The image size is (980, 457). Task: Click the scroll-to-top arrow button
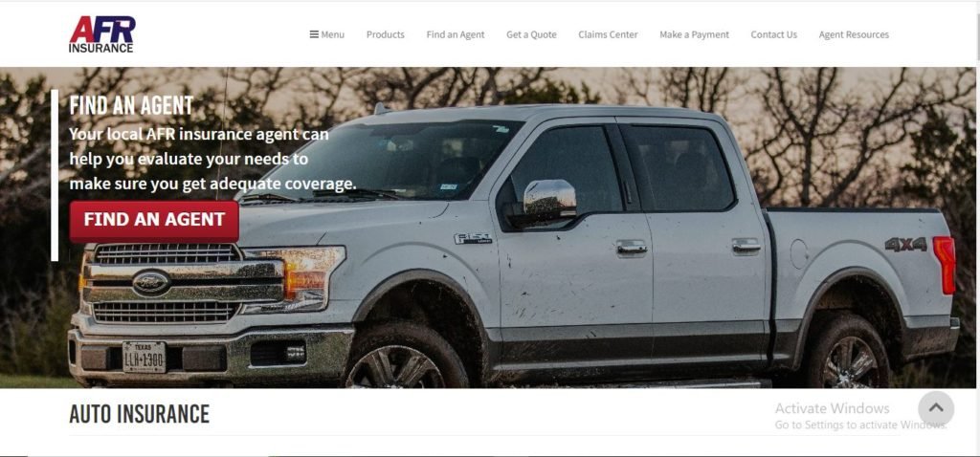(936, 408)
